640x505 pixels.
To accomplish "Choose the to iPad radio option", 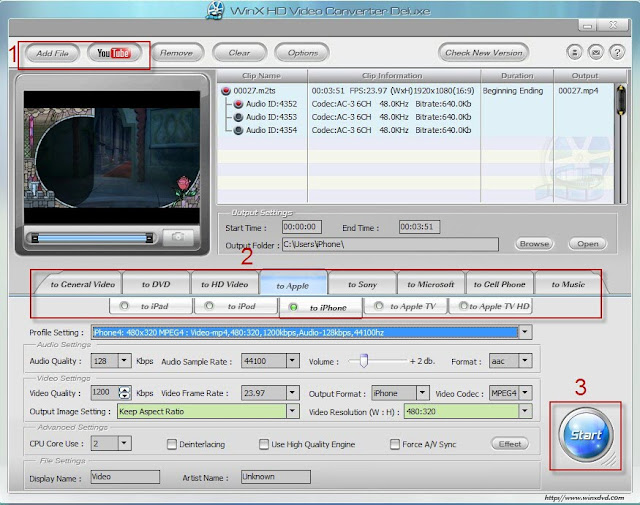I will click(x=124, y=306).
